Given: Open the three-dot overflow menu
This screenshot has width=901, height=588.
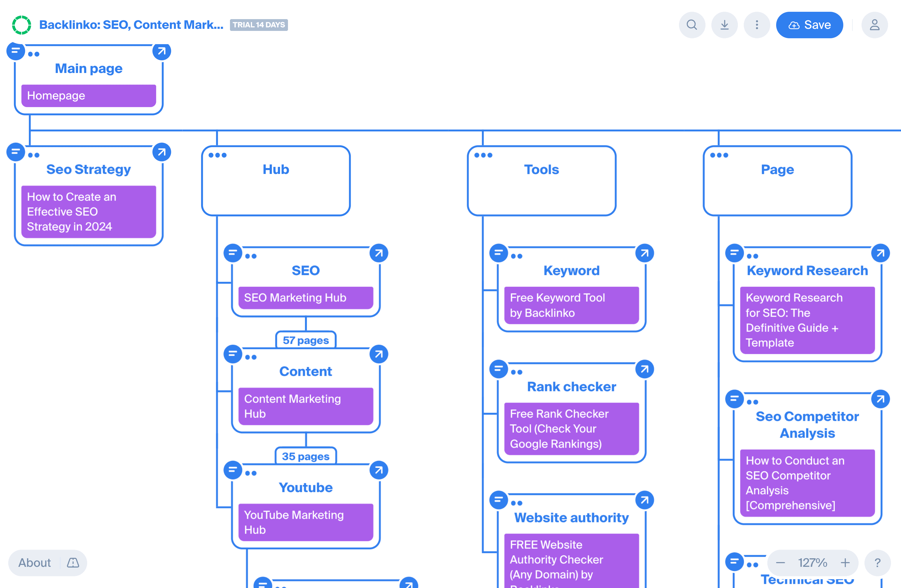Looking at the screenshot, I should tap(756, 25).
